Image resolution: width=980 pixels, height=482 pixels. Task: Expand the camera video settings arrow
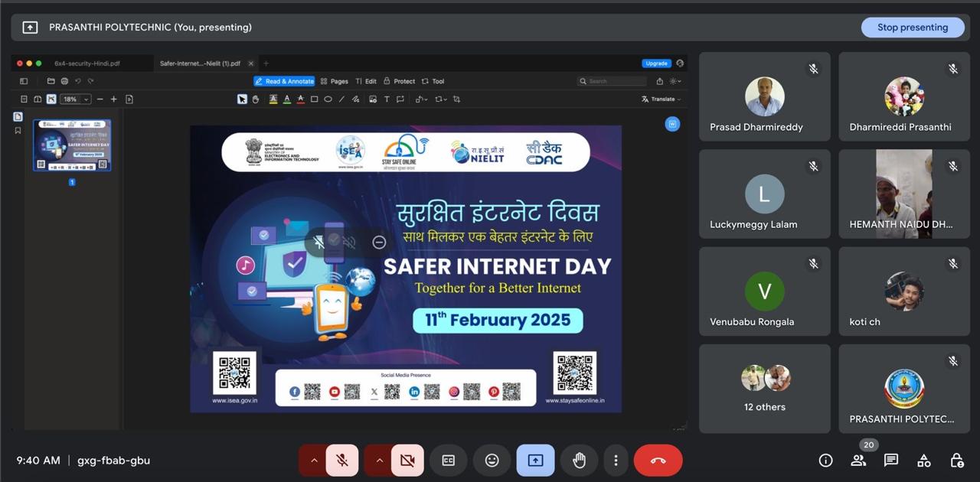click(x=378, y=461)
